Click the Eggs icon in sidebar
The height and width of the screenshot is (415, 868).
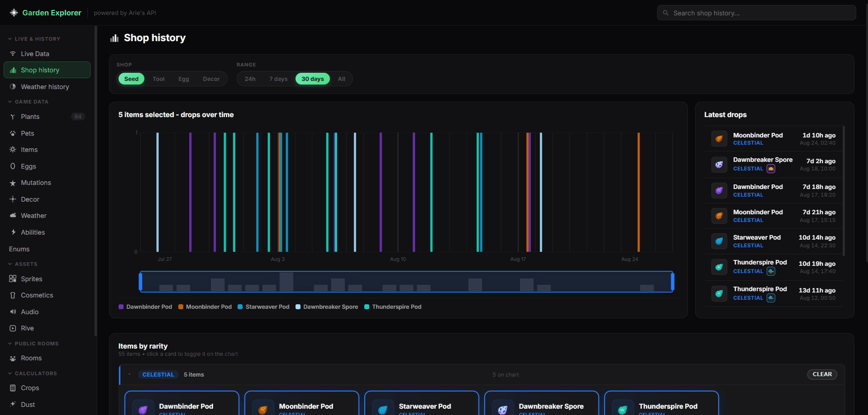click(x=13, y=166)
